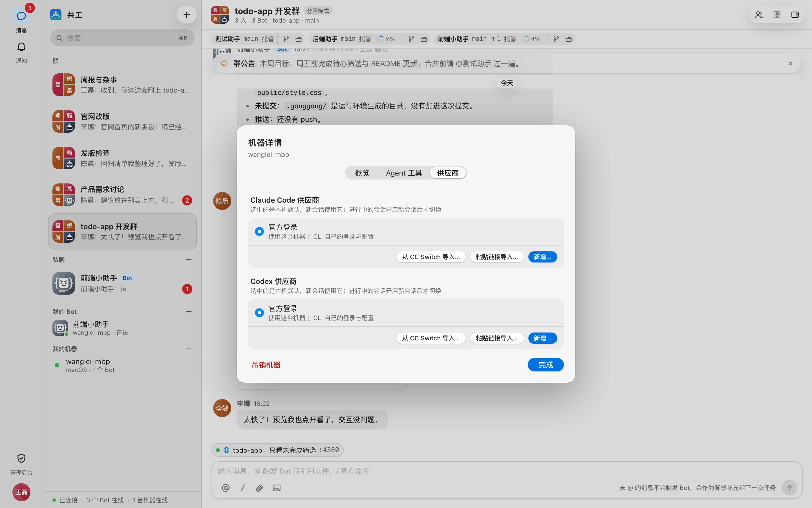812x508 pixels.
Task: Open the group members icon in header
Action: (x=759, y=15)
